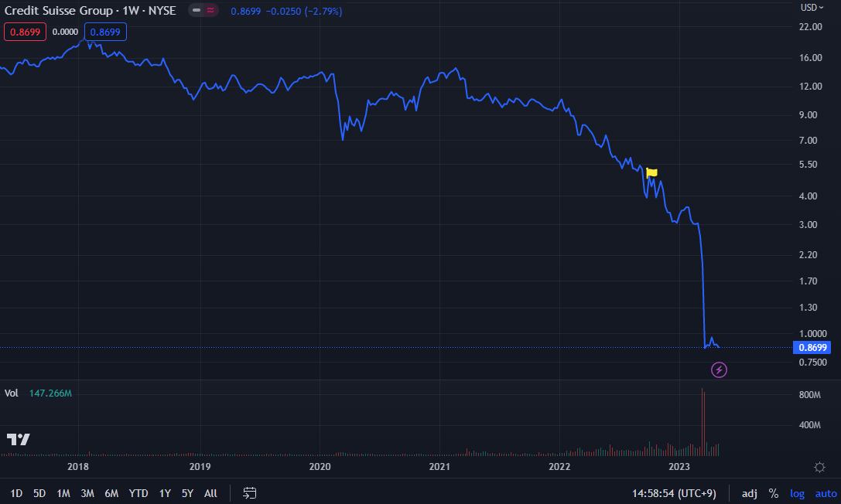Click the clock time zone 14:58:54 (UTC+9)
Viewport: 841px width, 504px height.
pos(674,493)
